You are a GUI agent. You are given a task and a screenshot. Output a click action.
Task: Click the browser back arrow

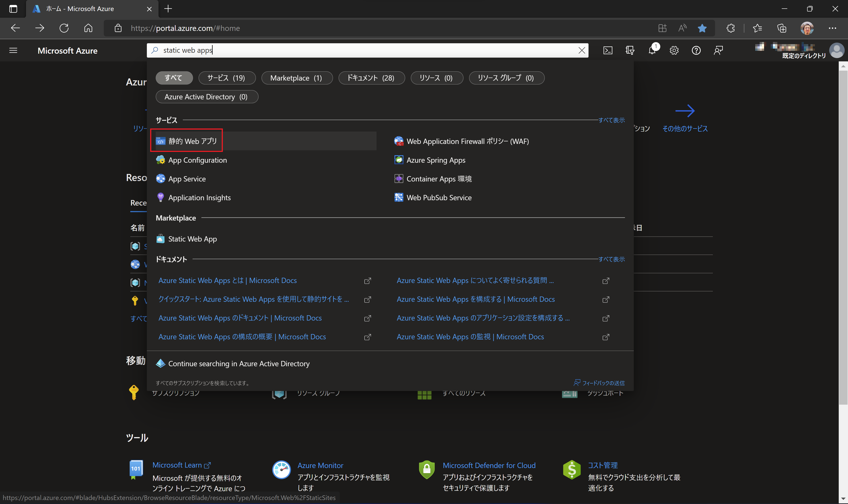(15, 28)
